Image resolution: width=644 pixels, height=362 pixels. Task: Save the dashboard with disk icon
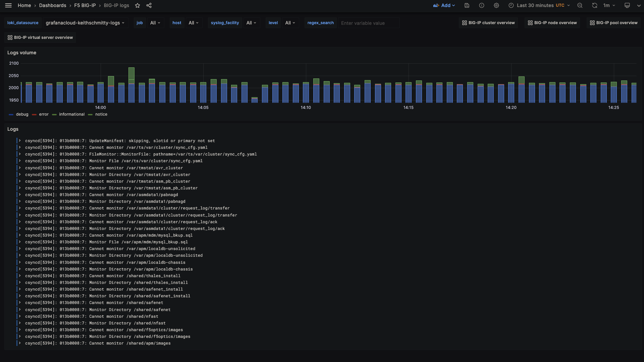pyautogui.click(x=467, y=5)
